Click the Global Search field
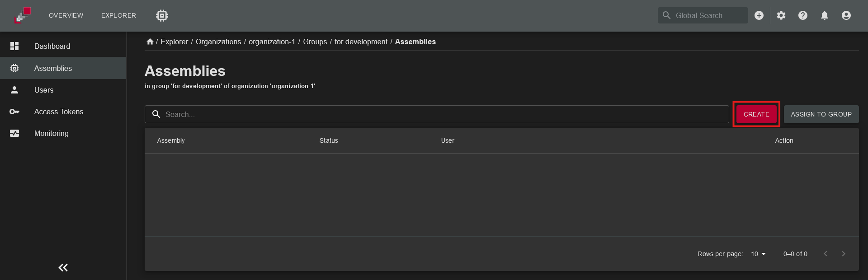The height and width of the screenshot is (280, 868). click(703, 15)
